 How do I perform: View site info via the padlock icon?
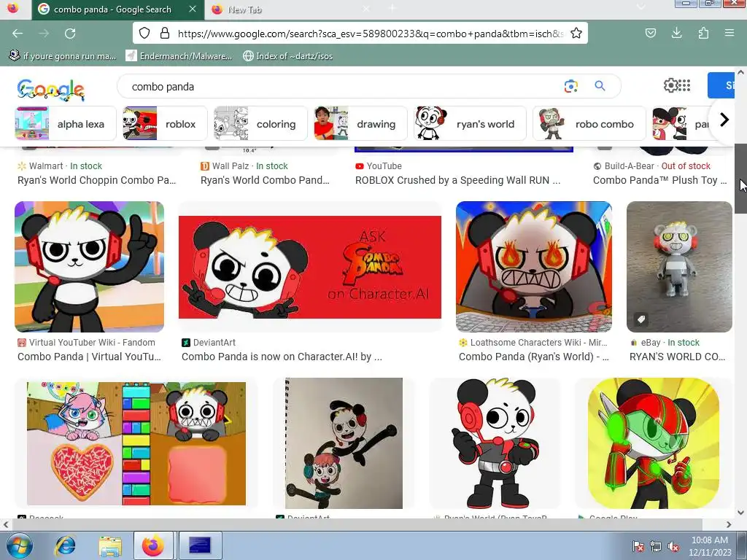165,33
